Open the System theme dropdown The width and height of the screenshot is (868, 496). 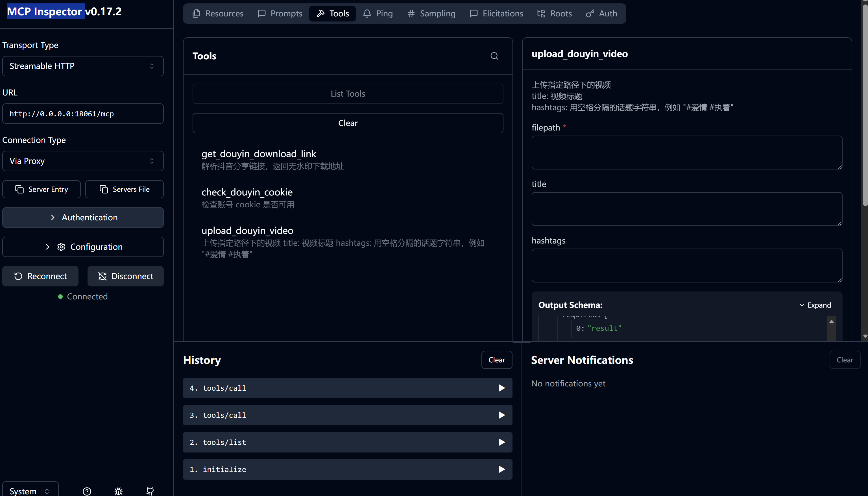30,491
